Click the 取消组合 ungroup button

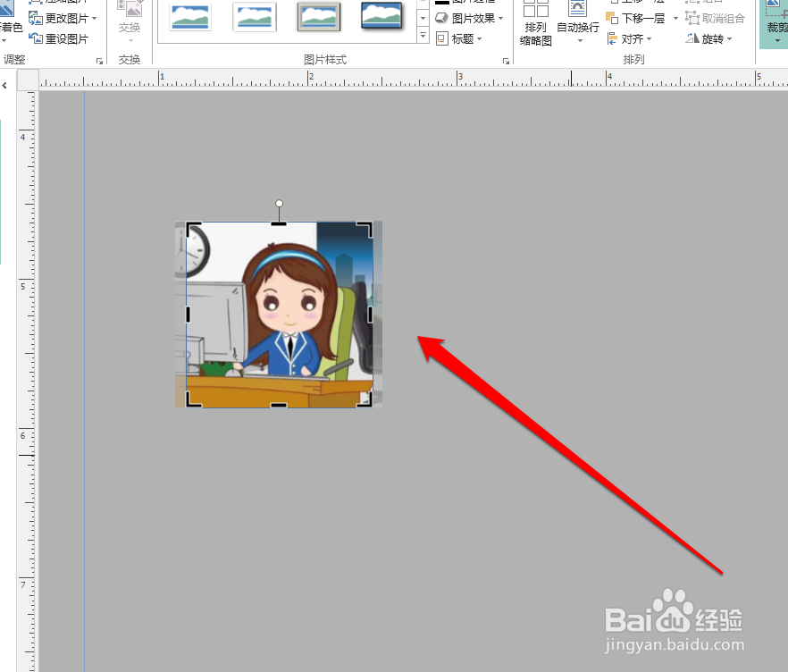pyautogui.click(x=715, y=19)
